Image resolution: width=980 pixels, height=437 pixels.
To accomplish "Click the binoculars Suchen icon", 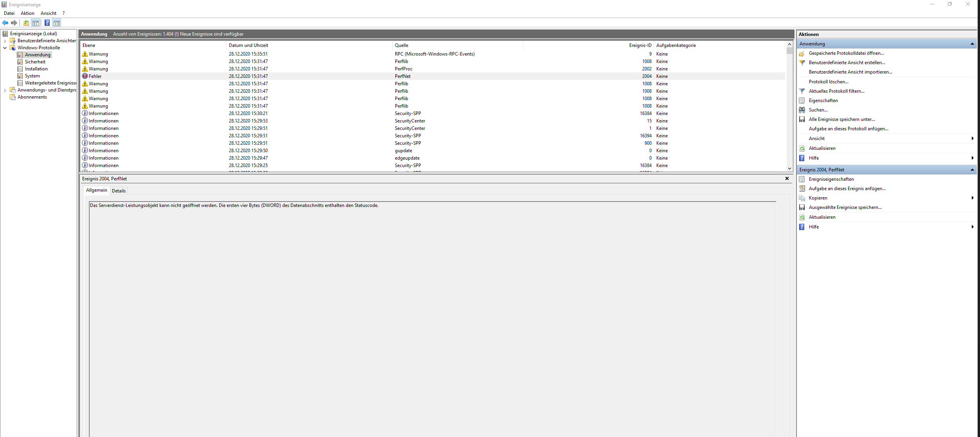I will (x=802, y=110).
